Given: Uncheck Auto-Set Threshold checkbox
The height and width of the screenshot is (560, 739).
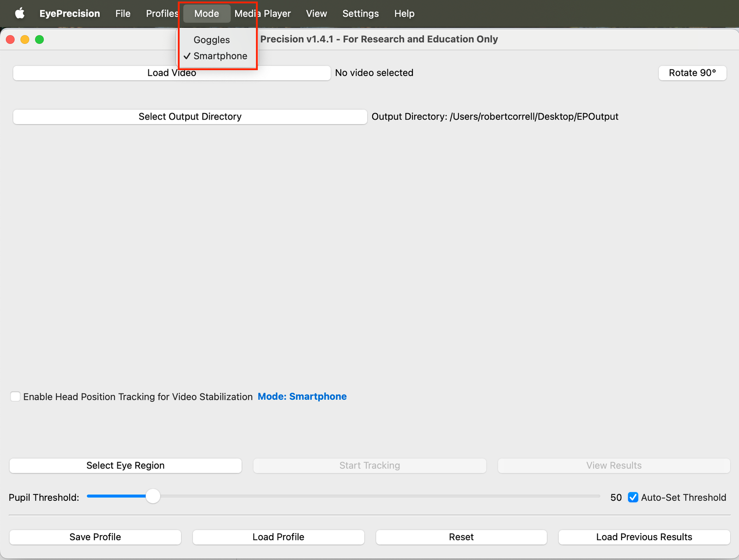Looking at the screenshot, I should (633, 497).
